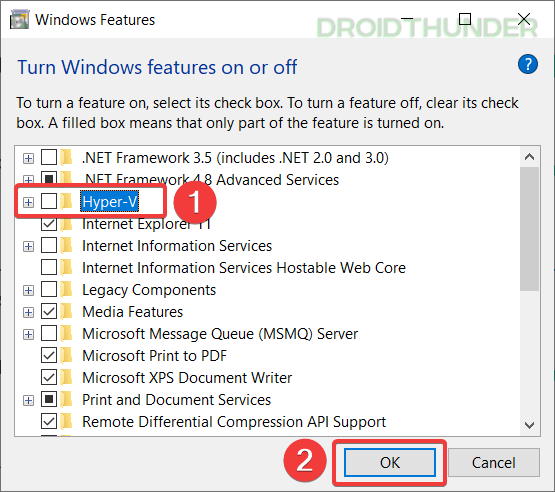The image size is (555, 492).
Task: Close the Windows Features dialog
Action: click(x=524, y=19)
